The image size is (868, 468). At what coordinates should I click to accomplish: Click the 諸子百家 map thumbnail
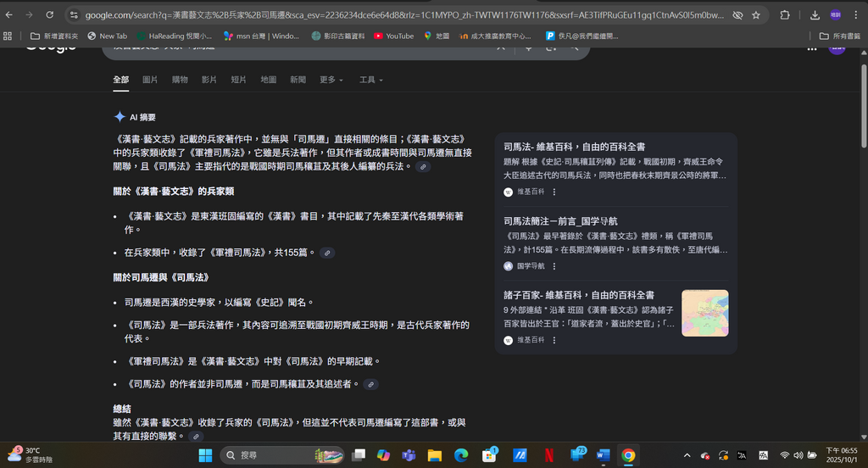[704, 313]
